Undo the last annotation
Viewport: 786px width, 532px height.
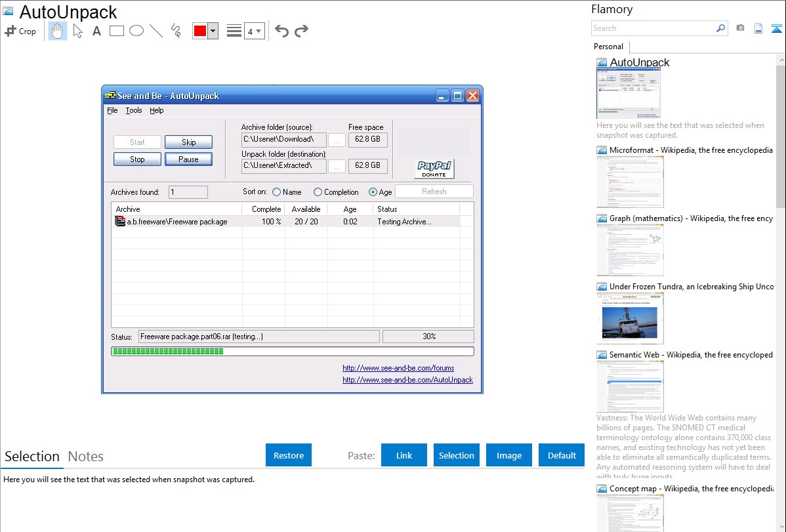(281, 31)
